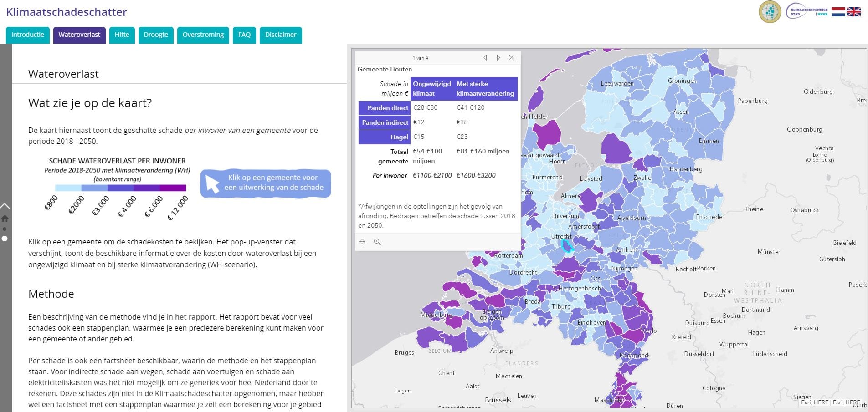Click 'Klik op een gemeente' hint banner

[x=266, y=183]
